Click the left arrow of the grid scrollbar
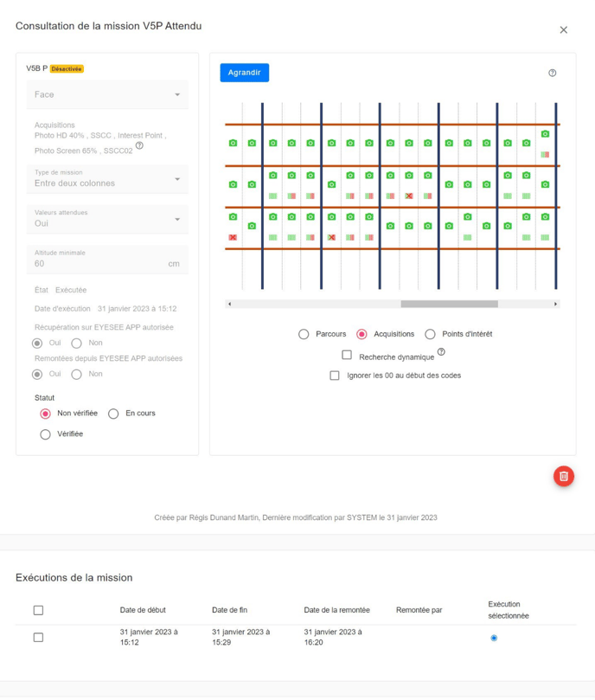This screenshot has height=700, width=595. point(229,304)
